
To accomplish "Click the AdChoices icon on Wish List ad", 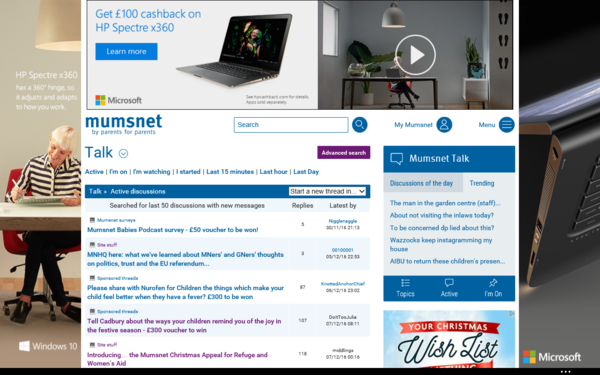I will (512, 314).
